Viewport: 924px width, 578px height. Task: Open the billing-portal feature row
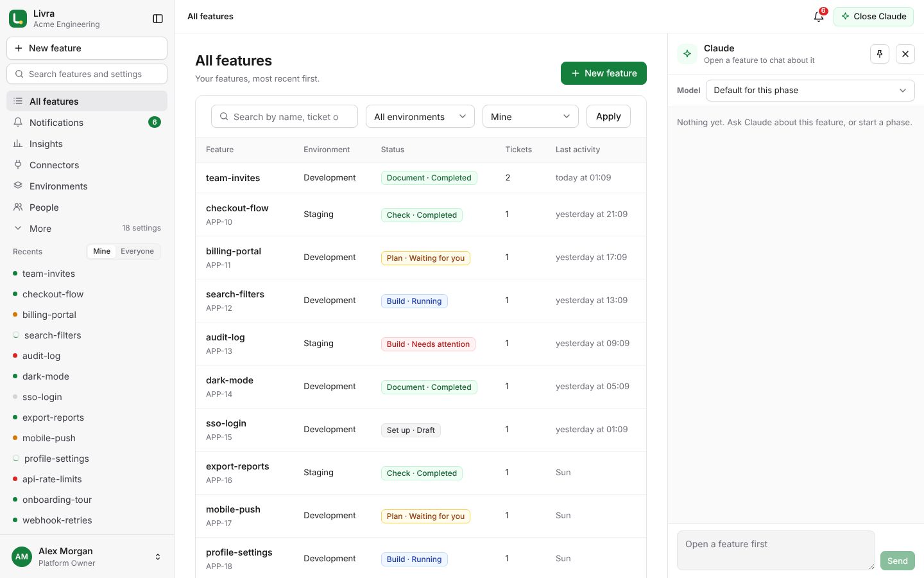(421, 258)
